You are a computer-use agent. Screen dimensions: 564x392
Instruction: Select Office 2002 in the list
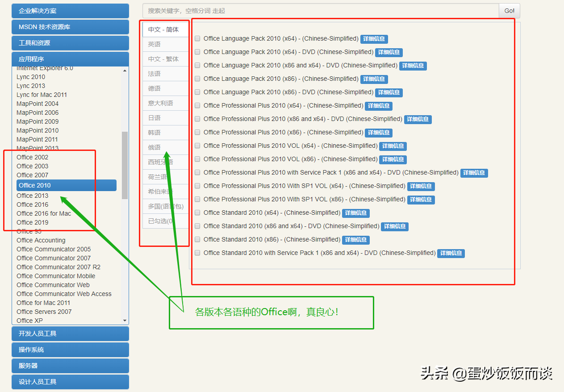pos(33,157)
